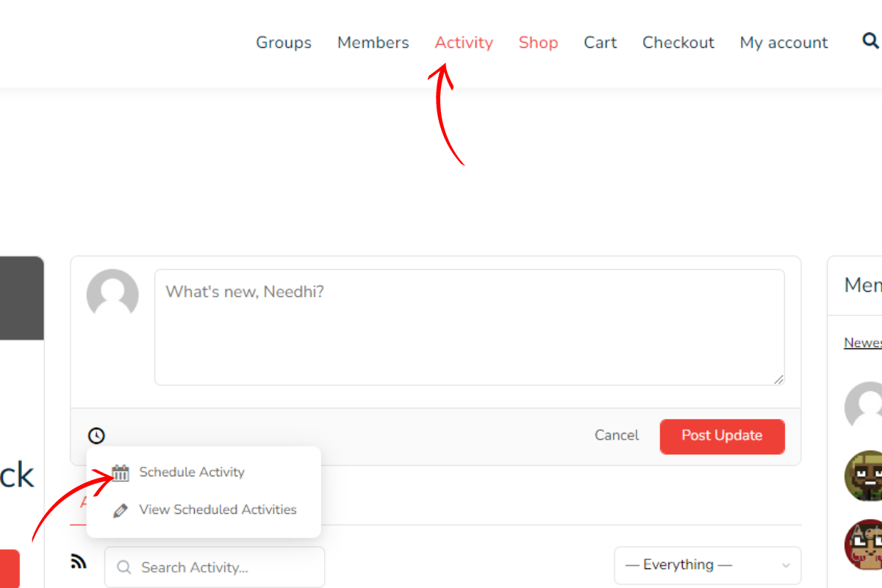Click the pencil icon for scheduled activities

coord(121,510)
